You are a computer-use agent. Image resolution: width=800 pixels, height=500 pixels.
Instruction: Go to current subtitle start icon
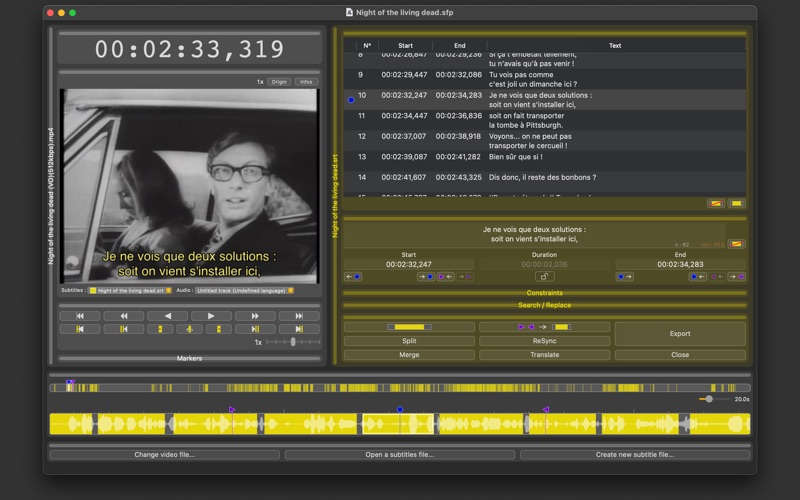pyautogui.click(x=160, y=329)
